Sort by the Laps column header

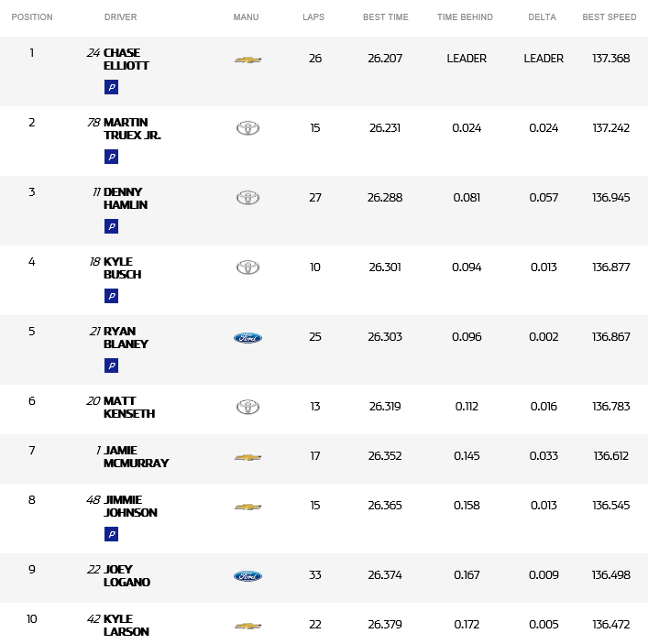314,17
